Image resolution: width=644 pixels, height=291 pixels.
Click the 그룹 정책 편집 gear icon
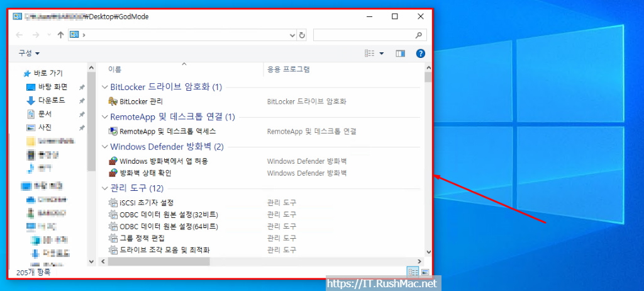tap(113, 238)
